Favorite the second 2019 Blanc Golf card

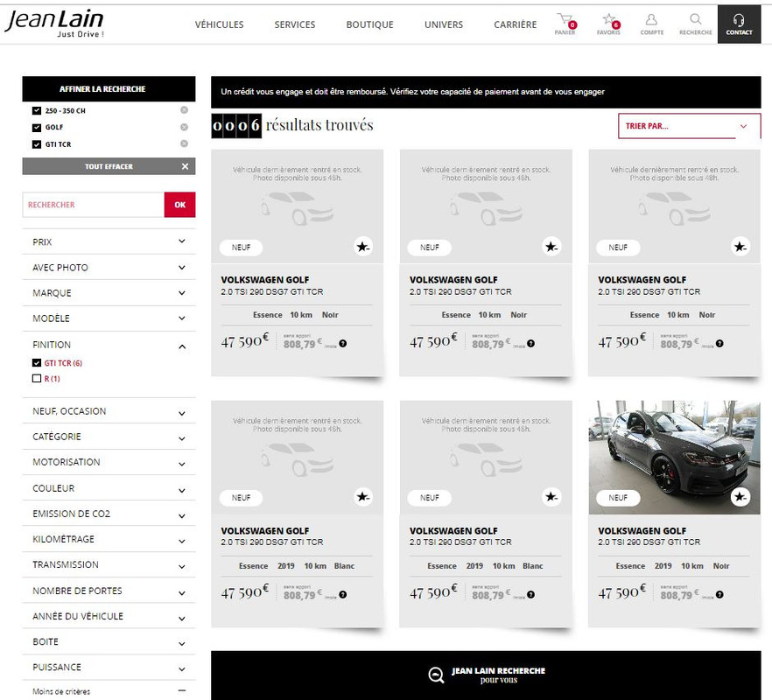pos(551,497)
